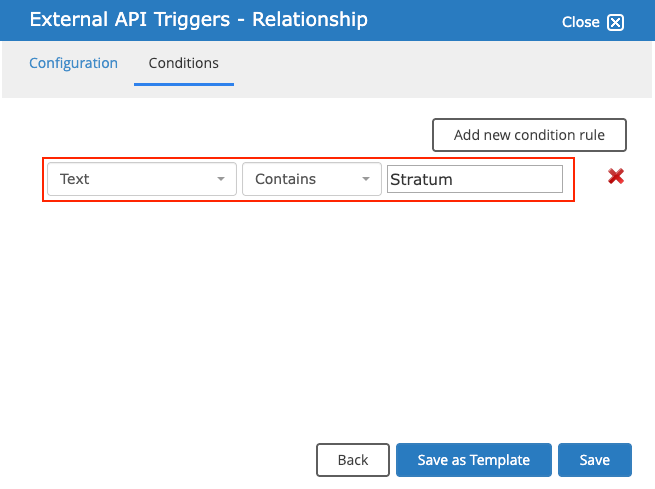Click Add new condition rule button
This screenshot has width=655, height=489.
click(x=529, y=135)
